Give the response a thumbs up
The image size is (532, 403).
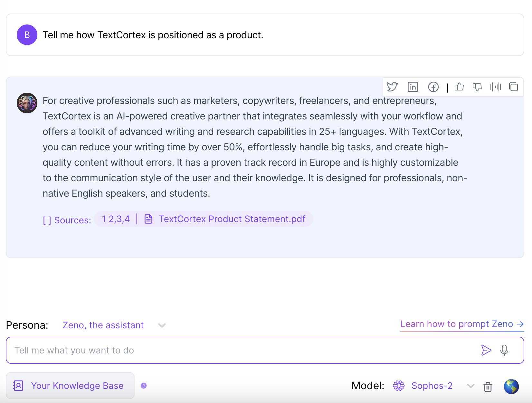click(x=459, y=87)
